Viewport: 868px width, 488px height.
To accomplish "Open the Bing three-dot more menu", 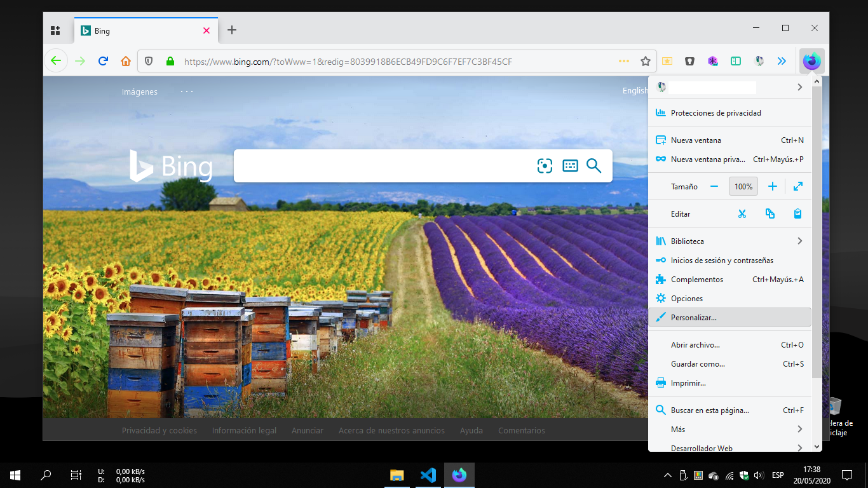I will 186,91.
